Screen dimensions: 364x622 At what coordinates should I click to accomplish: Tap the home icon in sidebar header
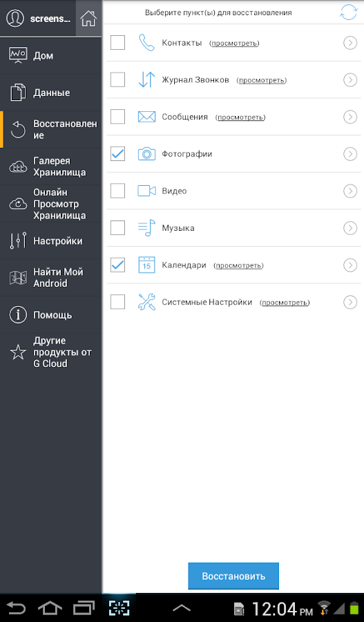(88, 19)
